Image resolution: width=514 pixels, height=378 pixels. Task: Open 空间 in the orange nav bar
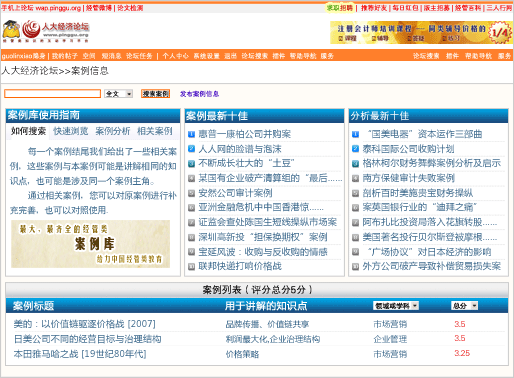(x=89, y=56)
